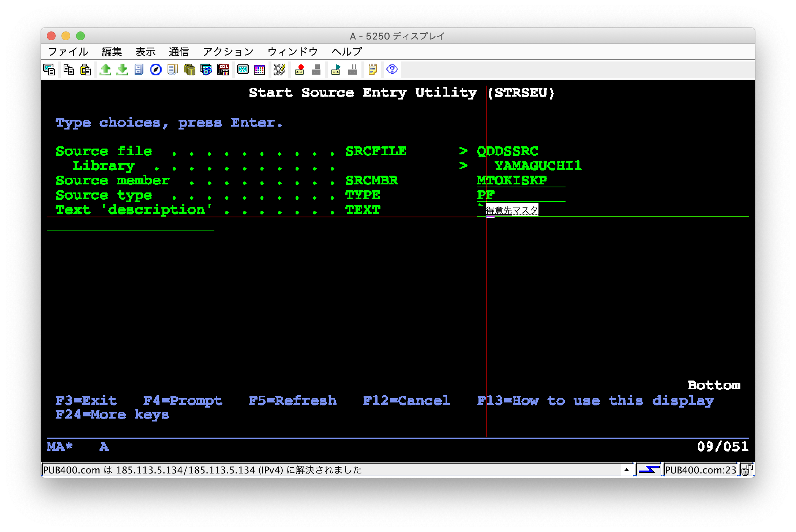Receive a file from host with download arrow
The image size is (796, 532).
click(122, 70)
